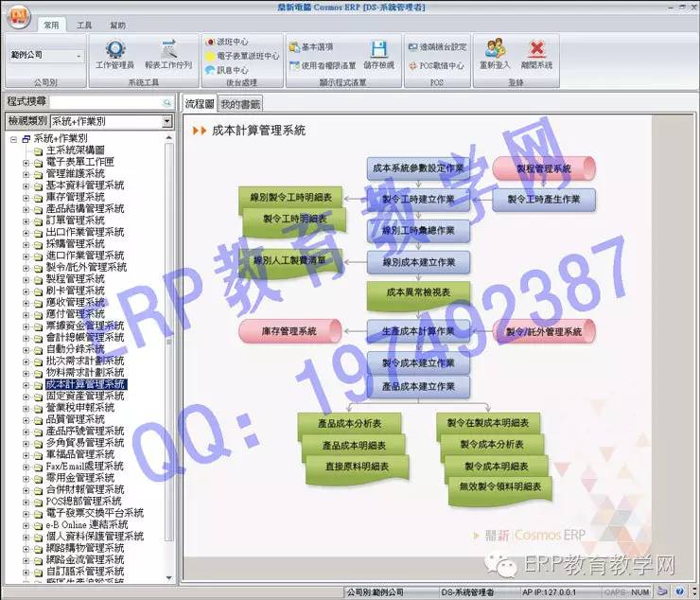This screenshot has height=600, width=700.
Task: Click 成本系統參數設定作業 flowchart button
Action: point(418,168)
